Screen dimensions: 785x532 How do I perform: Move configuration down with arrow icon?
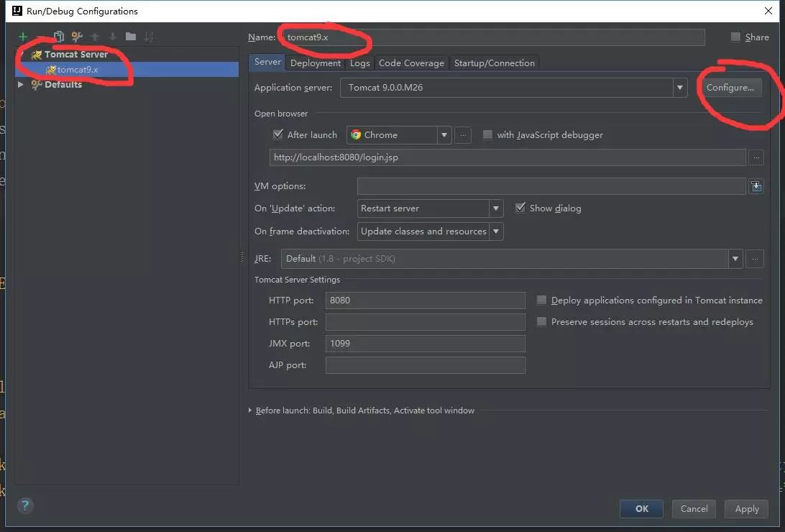pyautogui.click(x=113, y=37)
